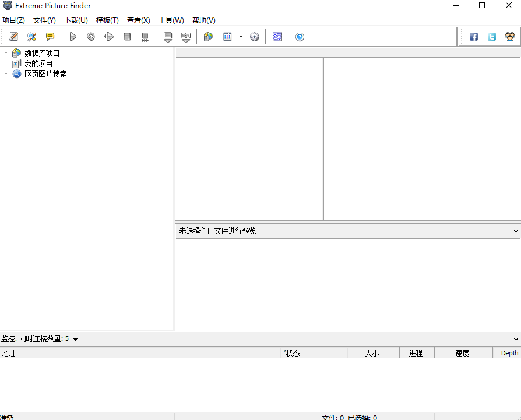521x420 pixels.
Task: Click the play icon with side arrows
Action: (x=108, y=37)
